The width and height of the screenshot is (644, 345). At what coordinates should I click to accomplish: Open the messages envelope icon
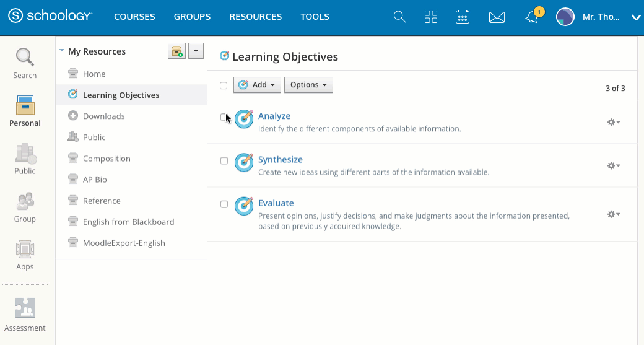tap(497, 17)
